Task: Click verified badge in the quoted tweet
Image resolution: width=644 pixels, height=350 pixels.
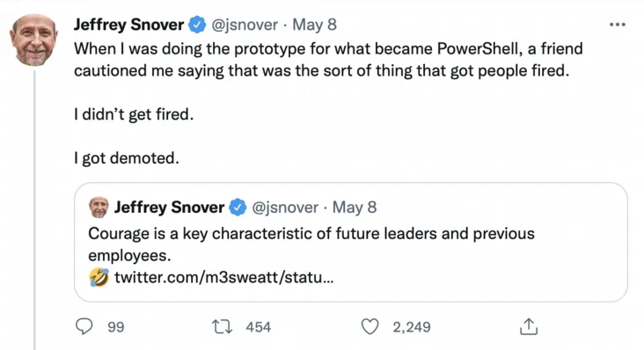Action: (238, 208)
